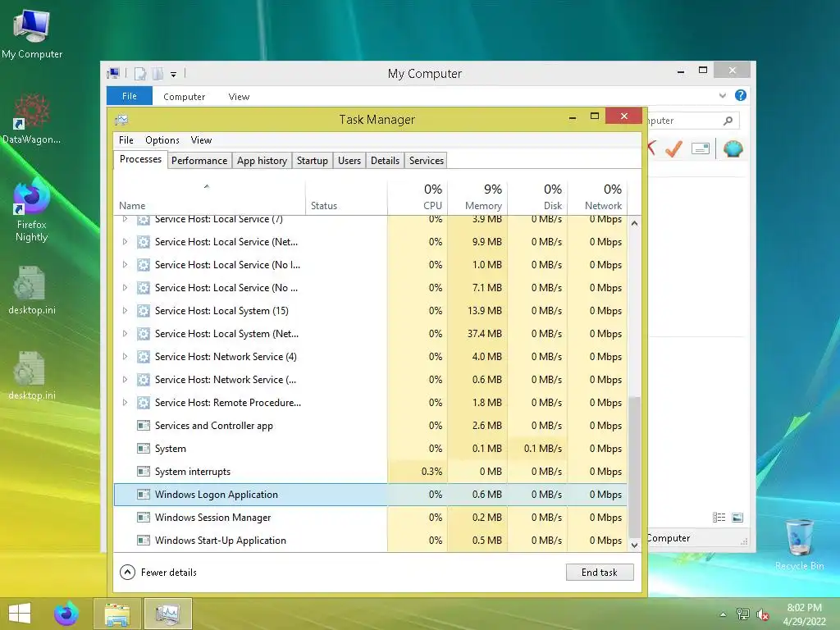Switch to the Details tab
Screen dimensions: 840x630
coord(386,161)
